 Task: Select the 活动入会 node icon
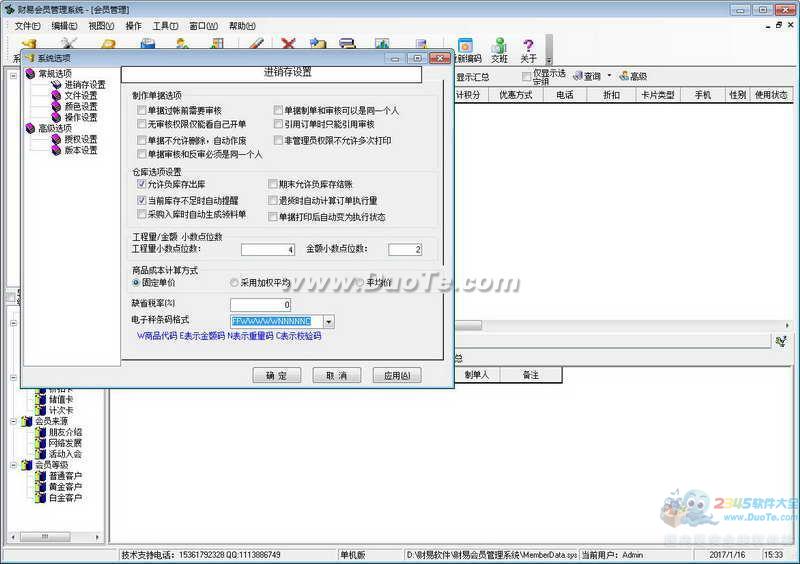(x=41, y=454)
